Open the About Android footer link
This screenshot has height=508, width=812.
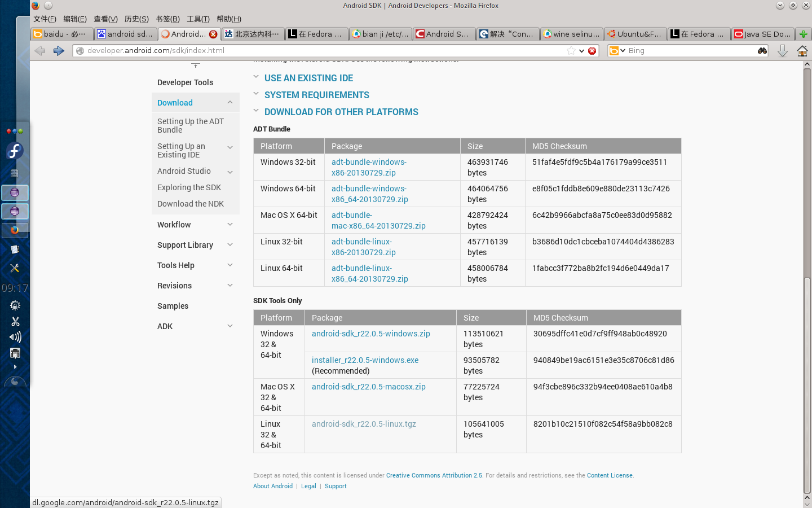pyautogui.click(x=273, y=486)
